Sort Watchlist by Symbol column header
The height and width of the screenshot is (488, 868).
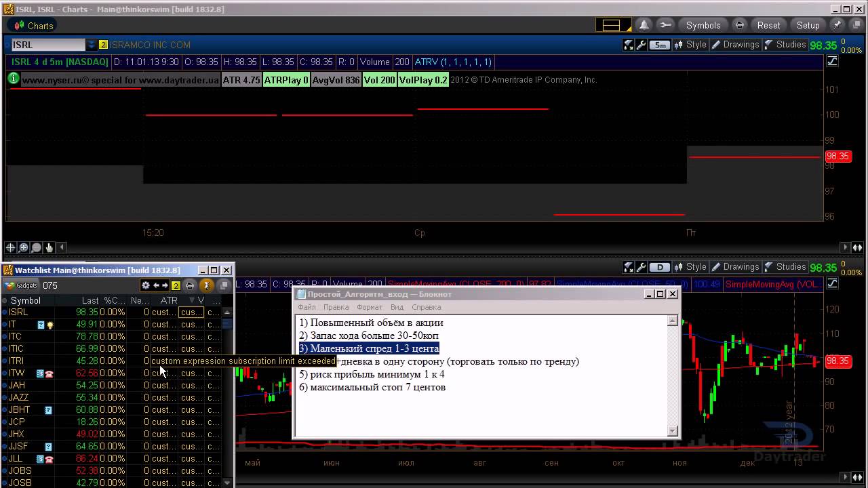(26, 300)
